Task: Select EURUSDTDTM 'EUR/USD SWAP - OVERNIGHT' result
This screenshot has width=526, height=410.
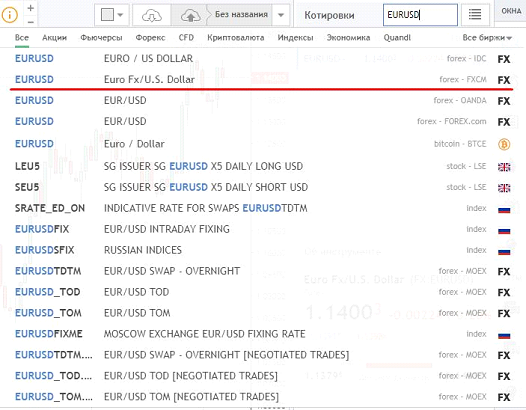Action: coord(262,271)
